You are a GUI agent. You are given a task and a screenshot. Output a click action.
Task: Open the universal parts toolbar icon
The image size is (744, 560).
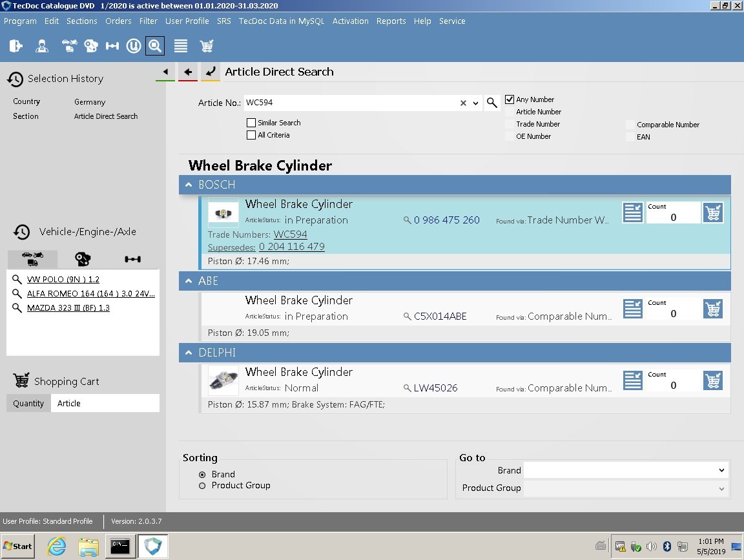pyautogui.click(x=133, y=46)
